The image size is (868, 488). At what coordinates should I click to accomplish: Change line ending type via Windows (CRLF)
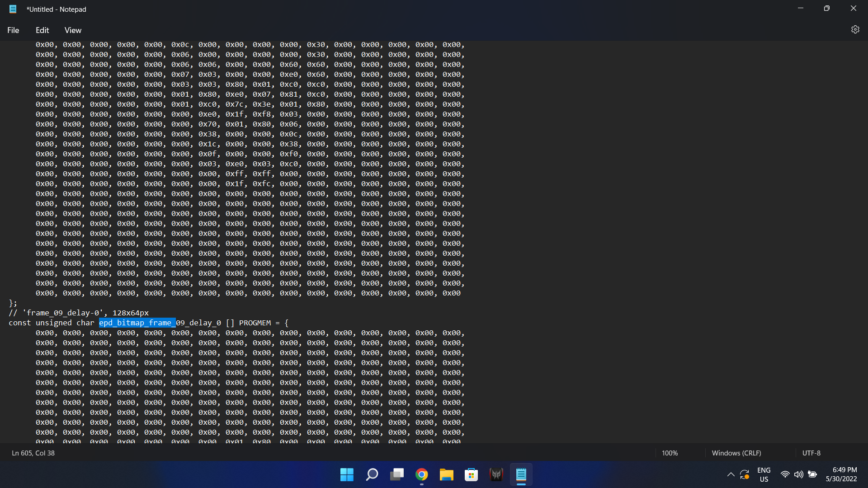(736, 453)
